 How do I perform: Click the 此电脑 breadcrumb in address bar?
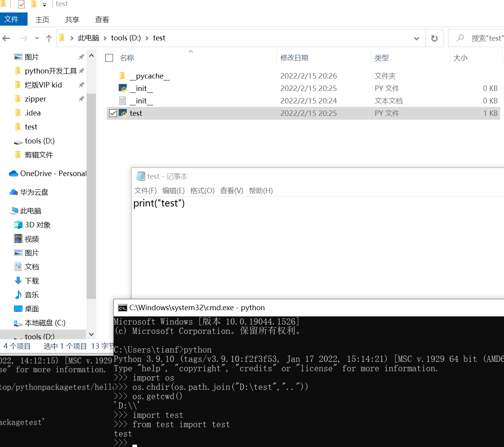(89, 38)
